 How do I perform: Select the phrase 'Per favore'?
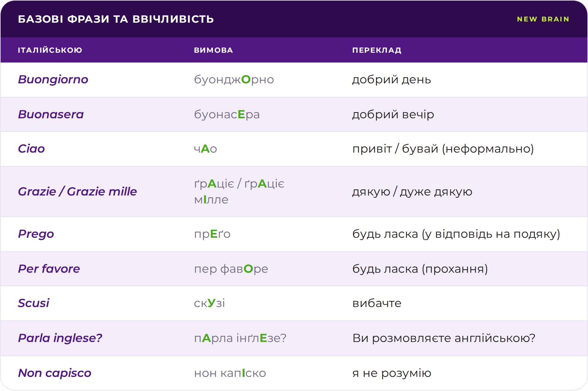(49, 269)
